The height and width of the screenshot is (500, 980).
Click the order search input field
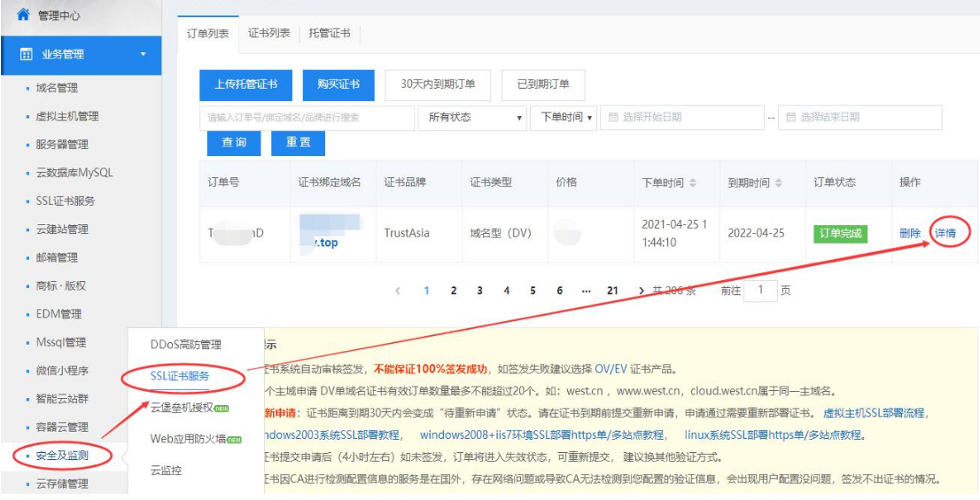[x=306, y=117]
